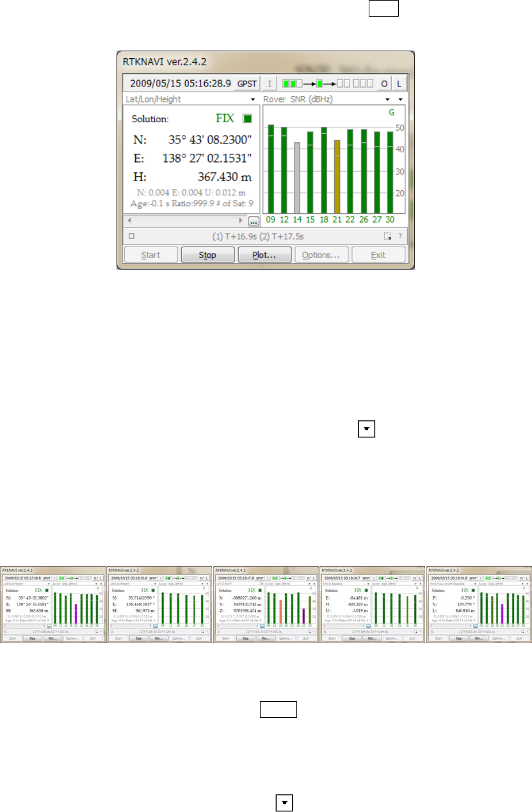Click Exit in the 05:19:34.8 RTKNAVI window

tap(520, 638)
